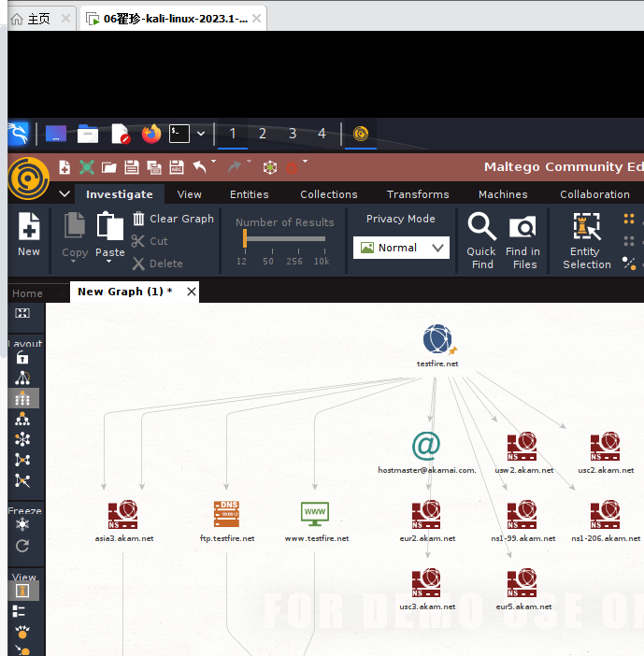
Task: Open Quick Find
Action: tap(481, 241)
